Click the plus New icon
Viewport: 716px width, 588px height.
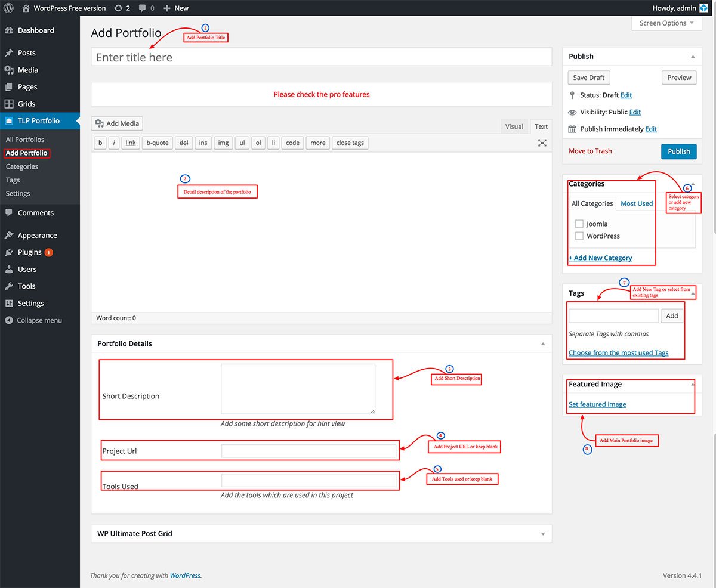tap(167, 8)
